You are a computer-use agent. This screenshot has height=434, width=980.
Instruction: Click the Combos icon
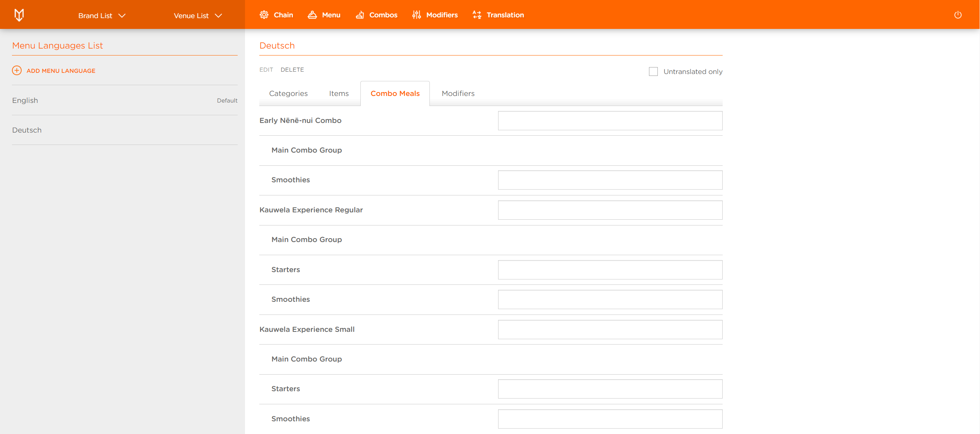(360, 15)
